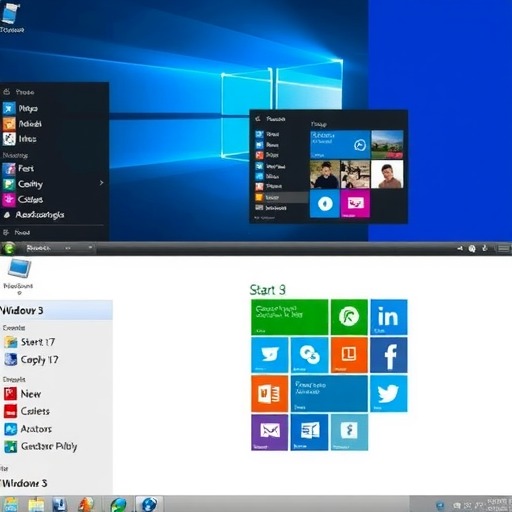512x512 pixels.
Task: Expand the Cority submenu chevron
Action: [101, 183]
